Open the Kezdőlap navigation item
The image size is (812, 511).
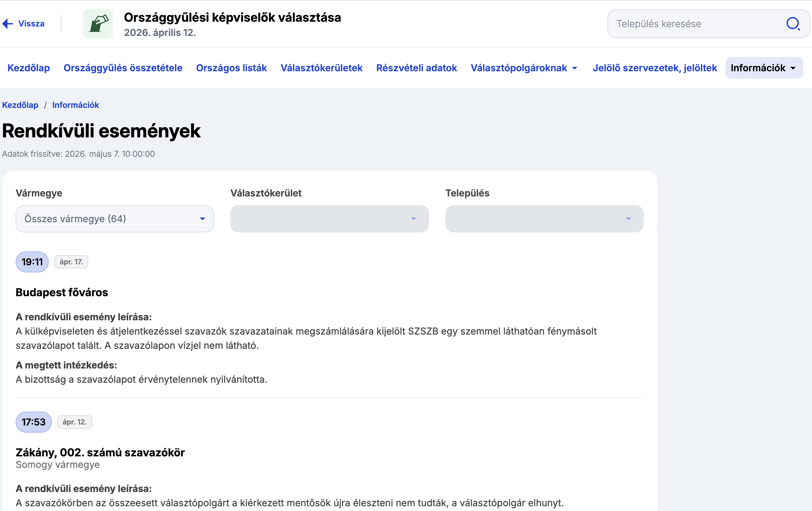(x=29, y=68)
